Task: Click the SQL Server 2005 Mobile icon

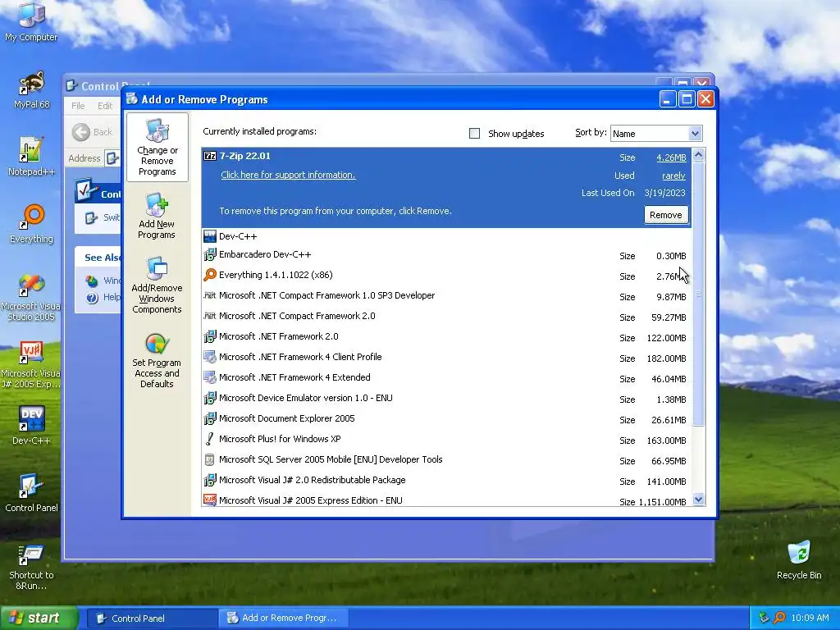Action: [x=210, y=459]
